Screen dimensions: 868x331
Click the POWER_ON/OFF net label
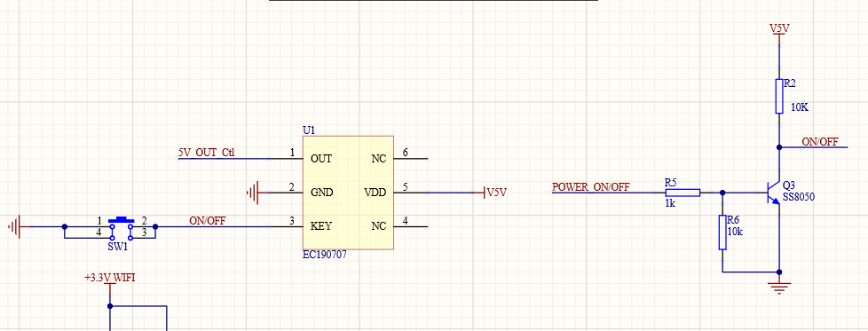point(591,186)
